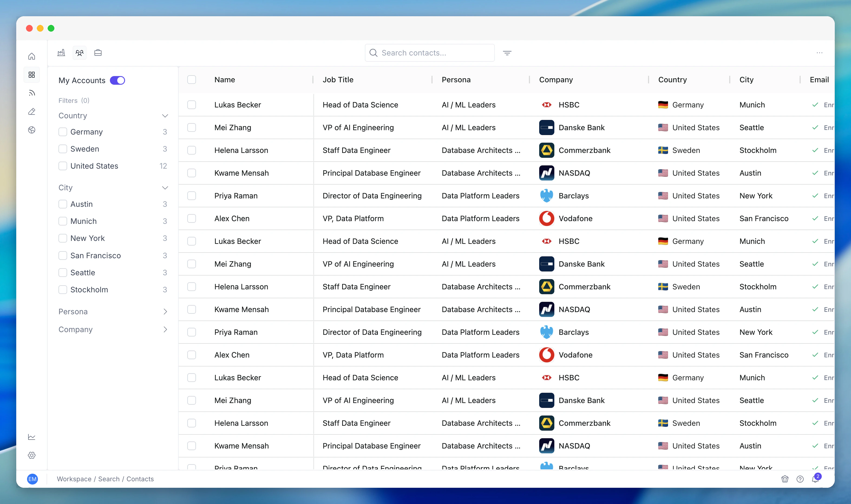Click the 'Filters (0)' label
This screenshot has height=504, width=851.
point(74,100)
